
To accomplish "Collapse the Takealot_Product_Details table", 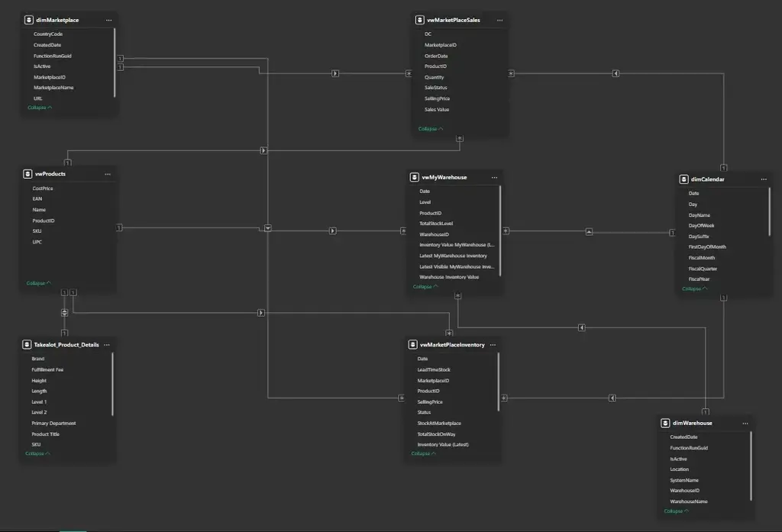I will coord(38,453).
